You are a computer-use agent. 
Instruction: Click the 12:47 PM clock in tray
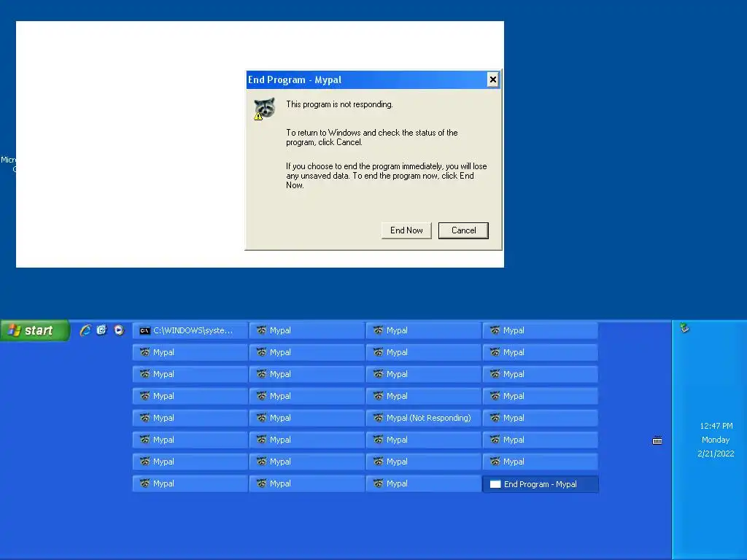716,426
